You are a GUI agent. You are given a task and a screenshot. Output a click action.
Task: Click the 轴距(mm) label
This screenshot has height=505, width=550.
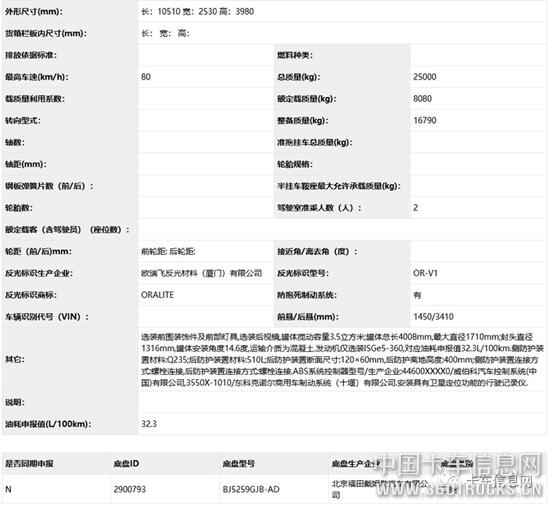(26, 164)
